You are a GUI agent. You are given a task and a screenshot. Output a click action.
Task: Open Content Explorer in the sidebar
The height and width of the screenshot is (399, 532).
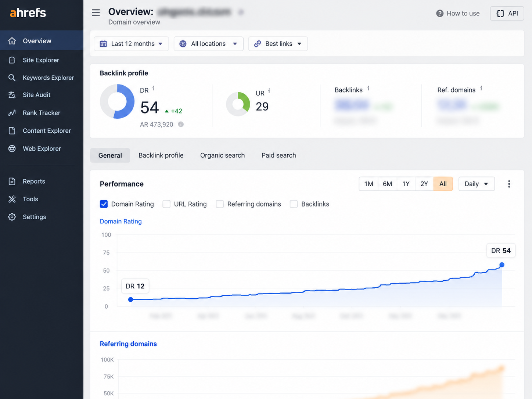(x=42, y=131)
